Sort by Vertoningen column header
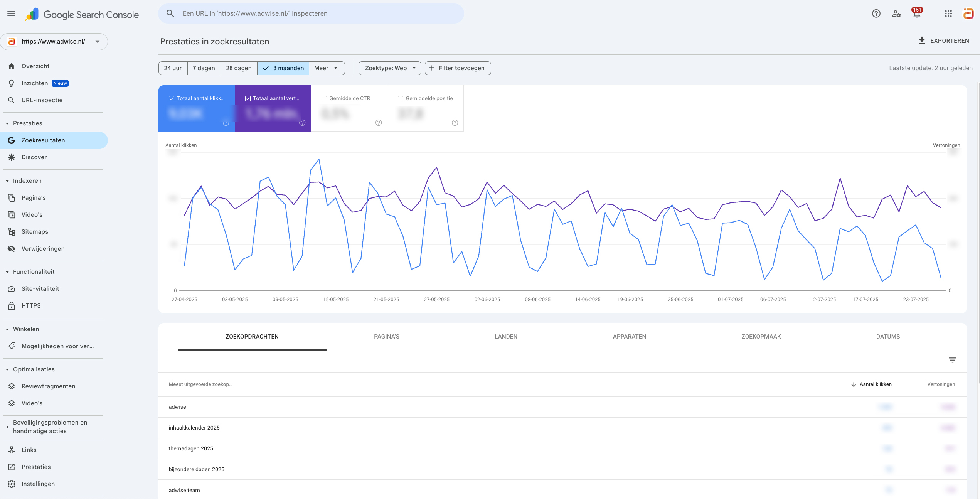980x499 pixels. (x=941, y=384)
